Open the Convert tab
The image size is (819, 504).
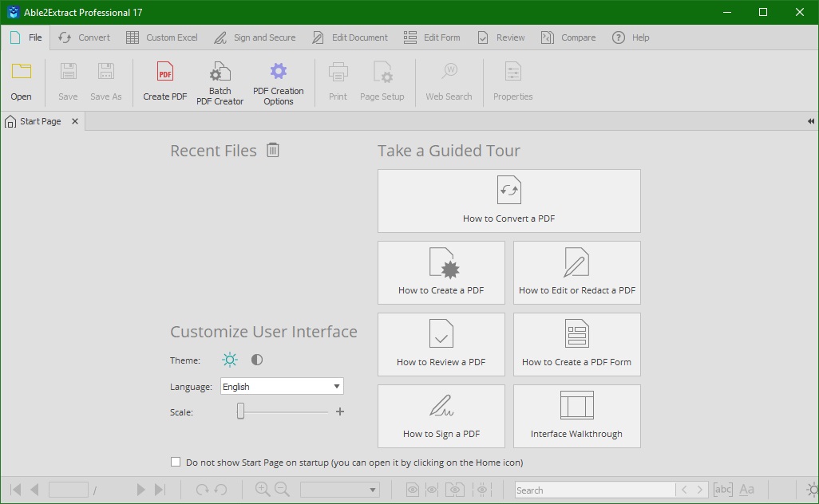(85, 37)
